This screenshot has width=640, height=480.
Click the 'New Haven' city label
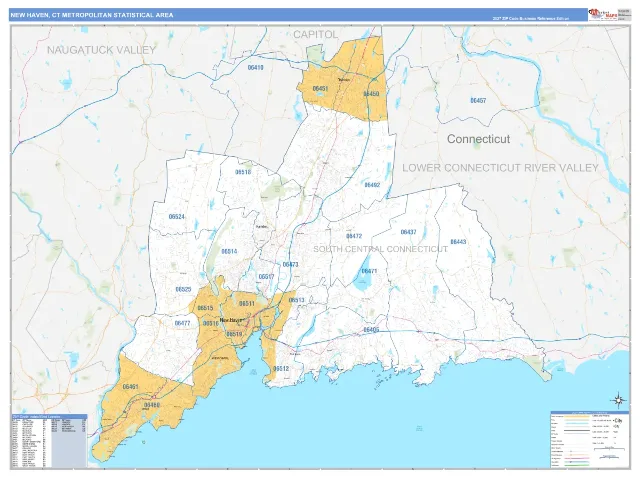click(231, 320)
